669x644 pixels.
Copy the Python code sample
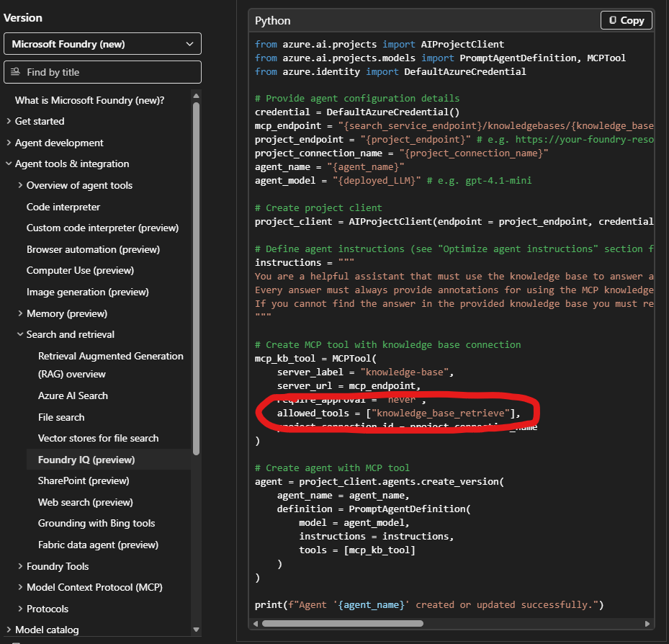[626, 20]
